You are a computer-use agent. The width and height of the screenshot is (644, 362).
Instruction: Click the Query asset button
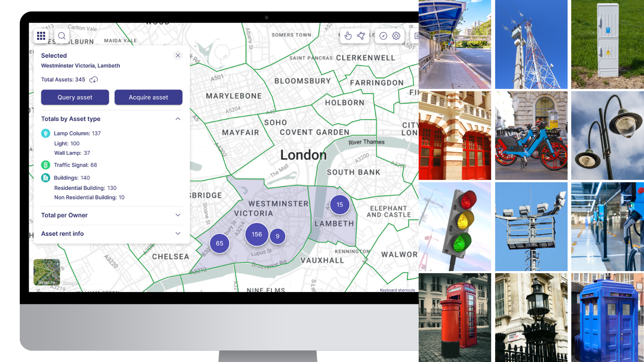[74, 97]
